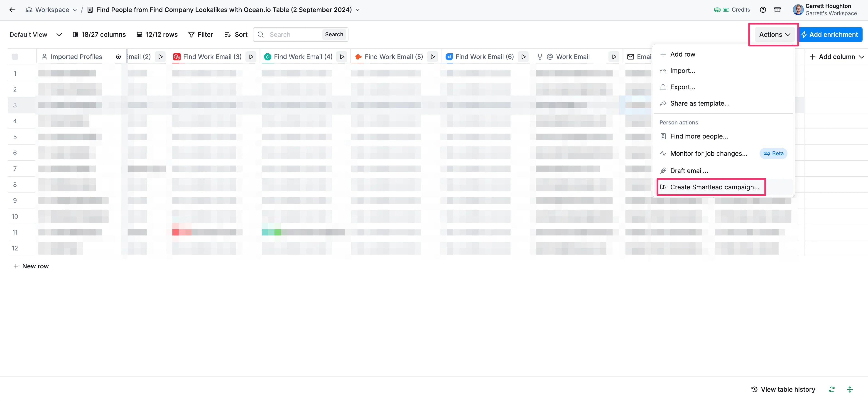This screenshot has height=401, width=868.
Task: Run the Find Work Email (3) column play icon
Action: [251, 57]
